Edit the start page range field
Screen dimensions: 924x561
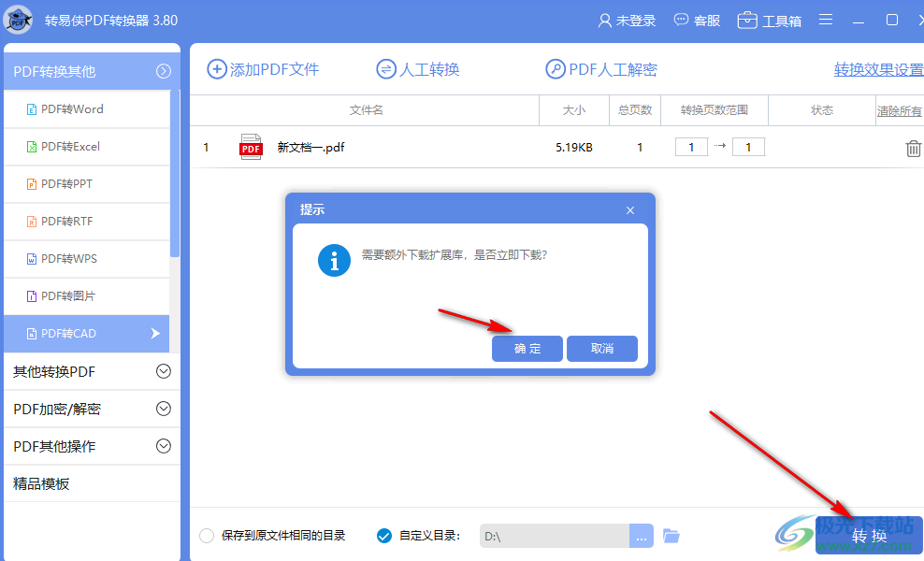[x=691, y=147]
